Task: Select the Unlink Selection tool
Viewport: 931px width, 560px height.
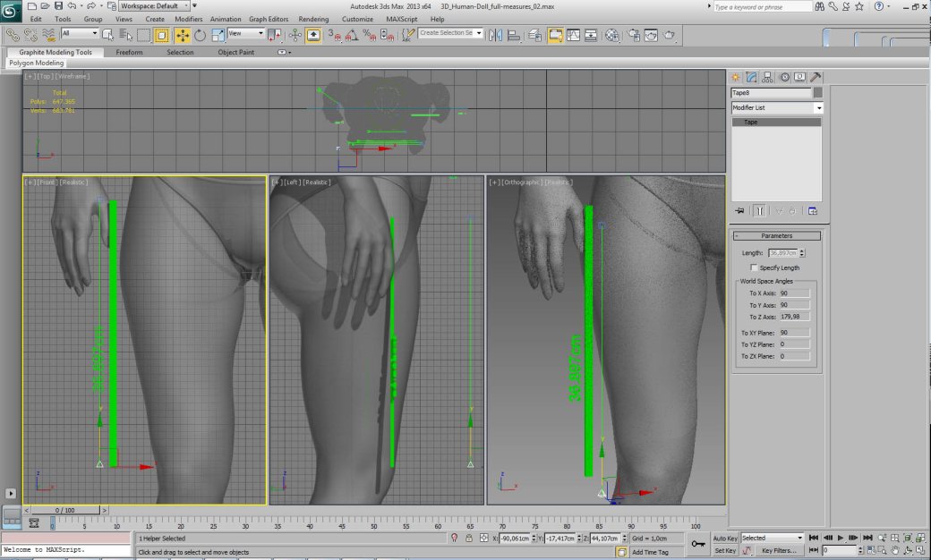Action: [x=30, y=36]
